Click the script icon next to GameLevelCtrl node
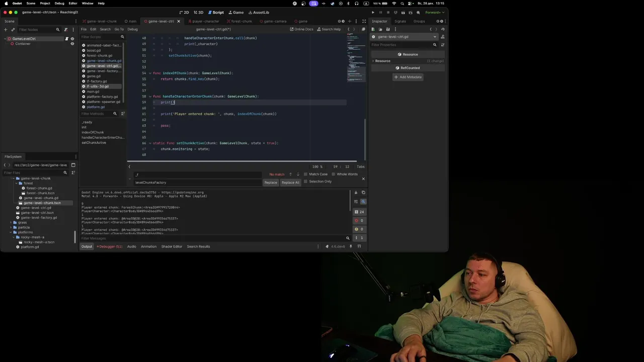The height and width of the screenshot is (362, 644). tap(66, 39)
